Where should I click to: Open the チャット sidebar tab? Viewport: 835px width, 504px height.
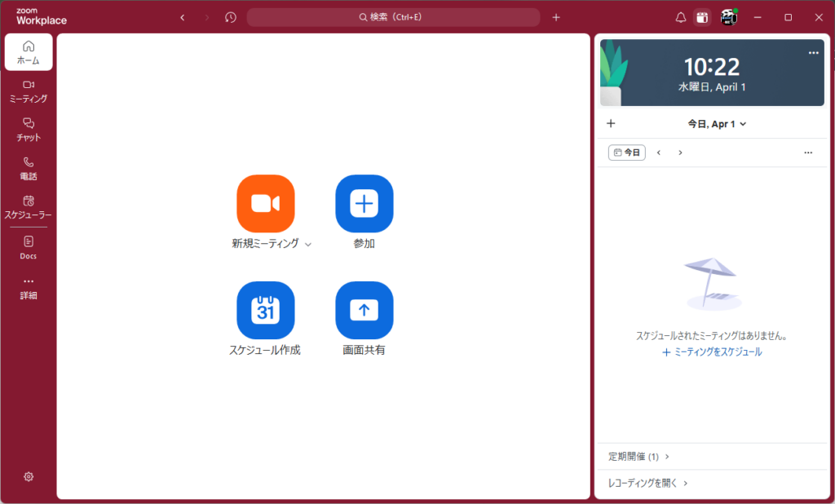(29, 129)
